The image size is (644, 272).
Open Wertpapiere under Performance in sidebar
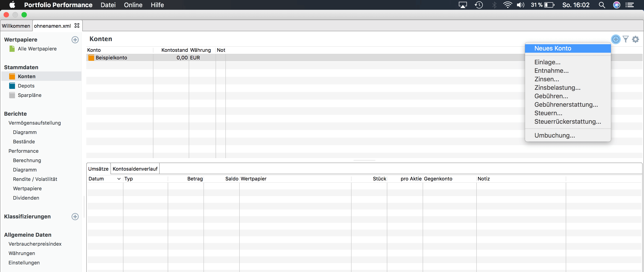[27, 188]
